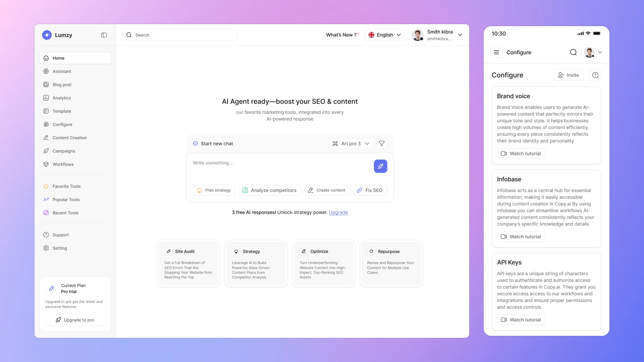Switch to the Configure section

pos(62,124)
